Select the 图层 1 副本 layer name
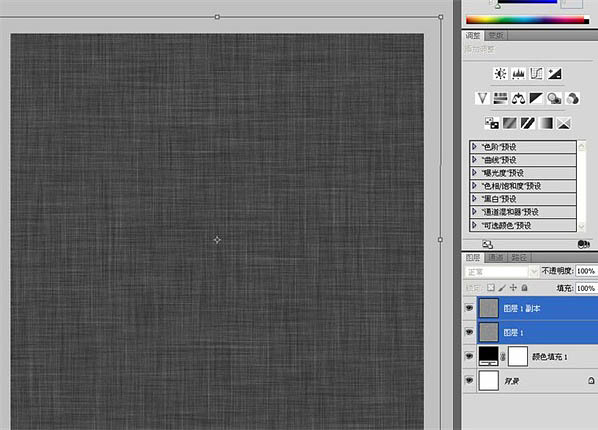This screenshot has width=598, height=430. coord(522,308)
